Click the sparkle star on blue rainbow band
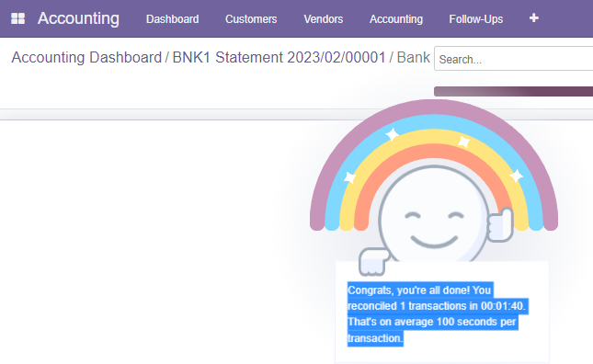This screenshot has width=593, height=364. click(393, 134)
